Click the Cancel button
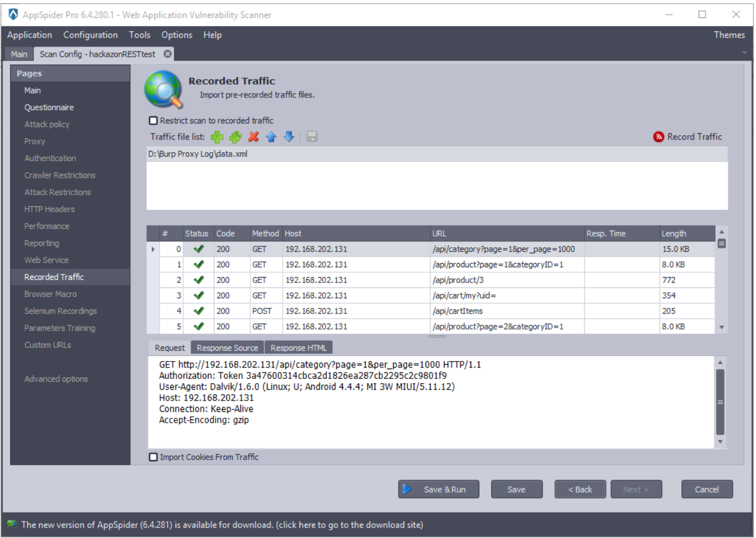The image size is (756, 538). 707,489
